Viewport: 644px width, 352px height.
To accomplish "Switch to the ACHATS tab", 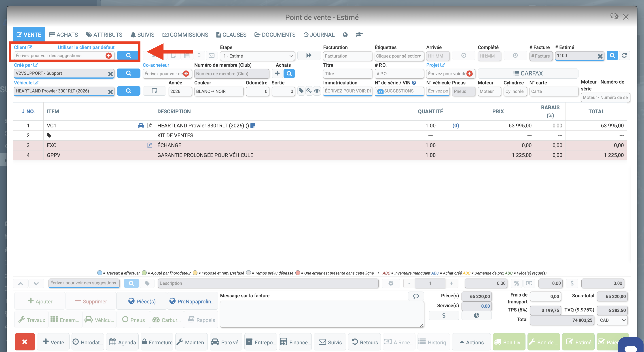I will pos(64,35).
